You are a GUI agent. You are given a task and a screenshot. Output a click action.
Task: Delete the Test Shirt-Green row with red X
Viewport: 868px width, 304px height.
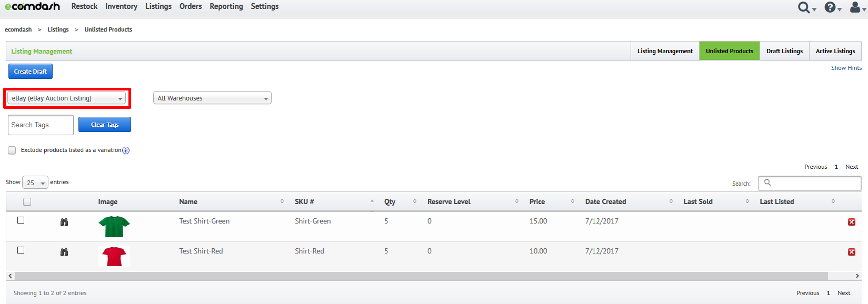tap(852, 222)
